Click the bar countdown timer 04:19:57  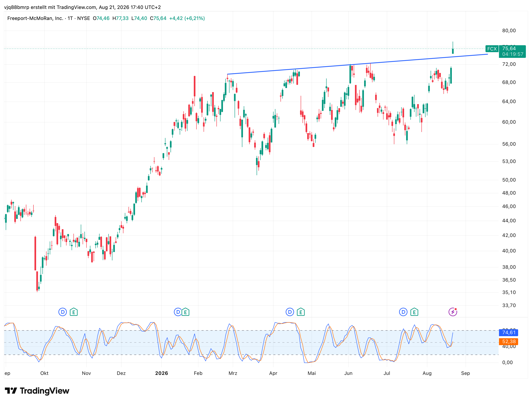coord(512,54)
